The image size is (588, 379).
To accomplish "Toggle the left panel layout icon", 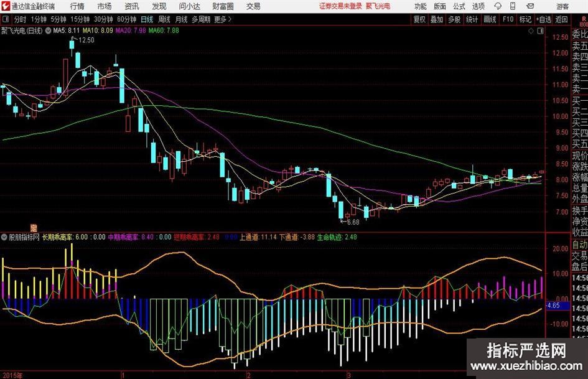I will pyautogui.click(x=5, y=19).
